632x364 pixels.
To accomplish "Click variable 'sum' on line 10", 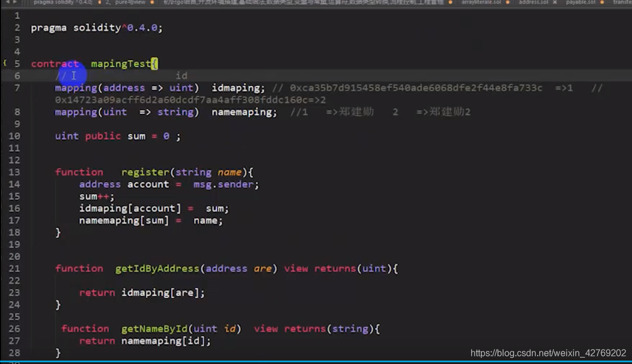I will pyautogui.click(x=136, y=136).
